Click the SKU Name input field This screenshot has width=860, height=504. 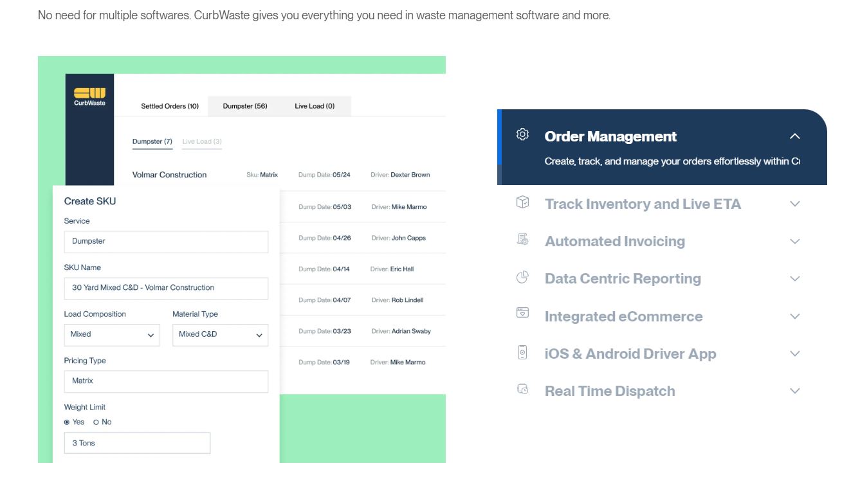tap(166, 288)
